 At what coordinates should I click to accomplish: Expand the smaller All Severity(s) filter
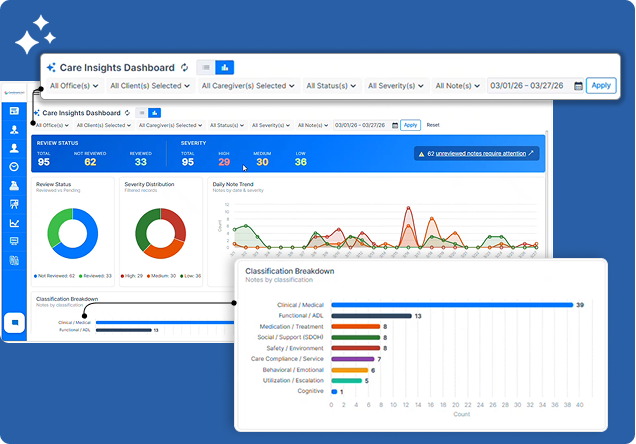(271, 125)
